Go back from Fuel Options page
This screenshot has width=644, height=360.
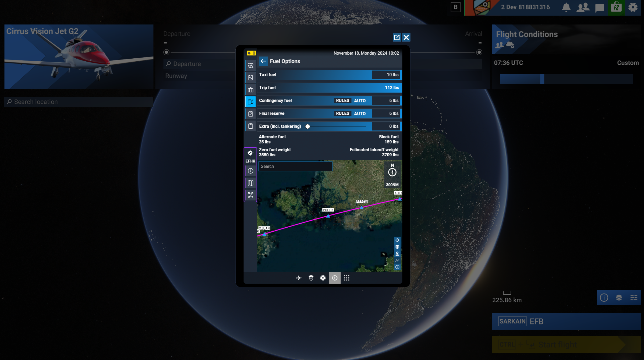click(263, 61)
